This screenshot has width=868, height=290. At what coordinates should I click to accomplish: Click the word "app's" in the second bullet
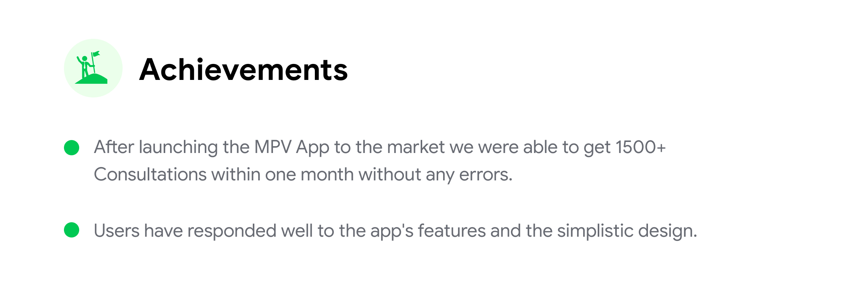(x=392, y=231)
